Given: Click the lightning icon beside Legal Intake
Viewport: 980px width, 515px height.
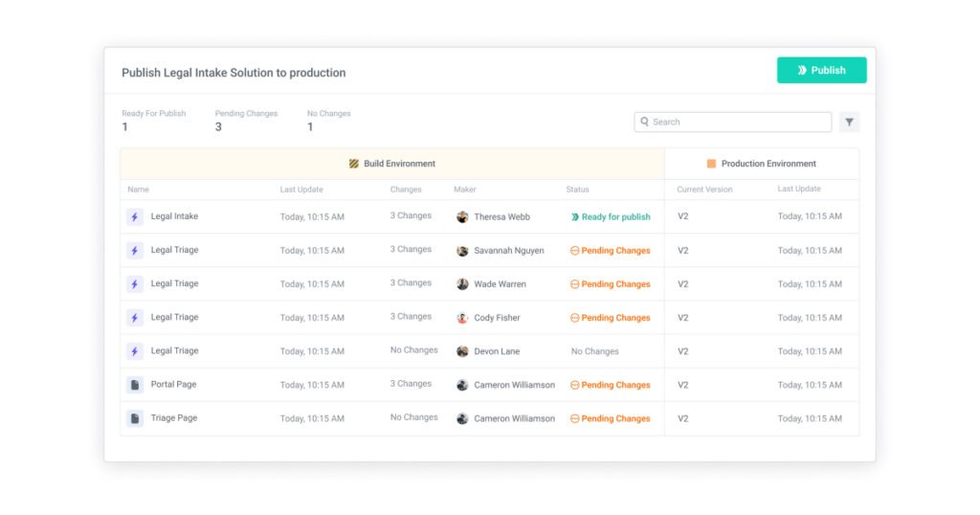Looking at the screenshot, I should (135, 217).
